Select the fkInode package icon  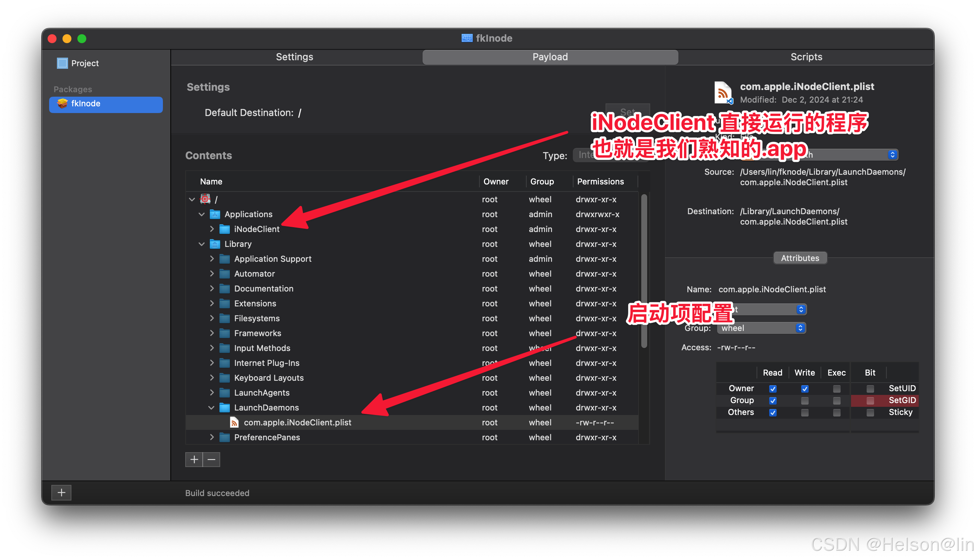[62, 103]
